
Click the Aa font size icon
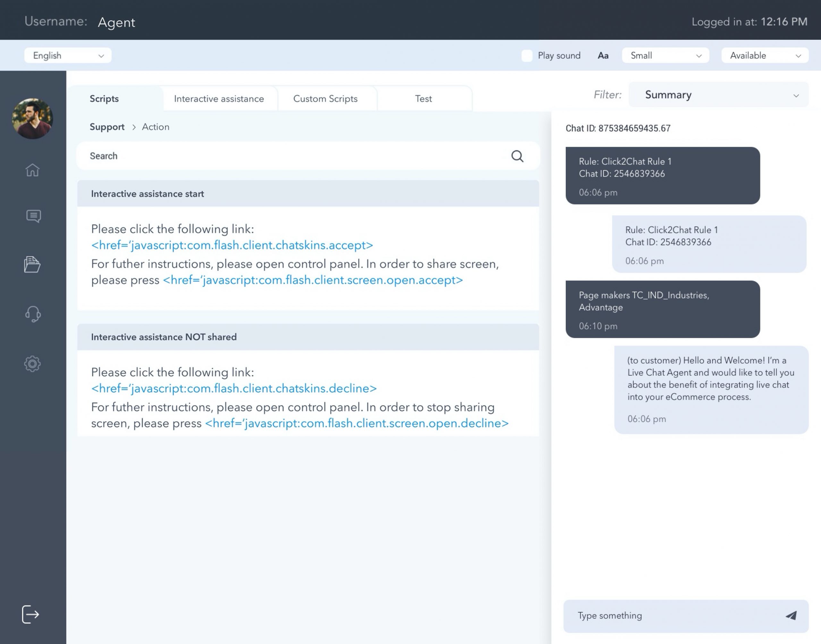(603, 56)
